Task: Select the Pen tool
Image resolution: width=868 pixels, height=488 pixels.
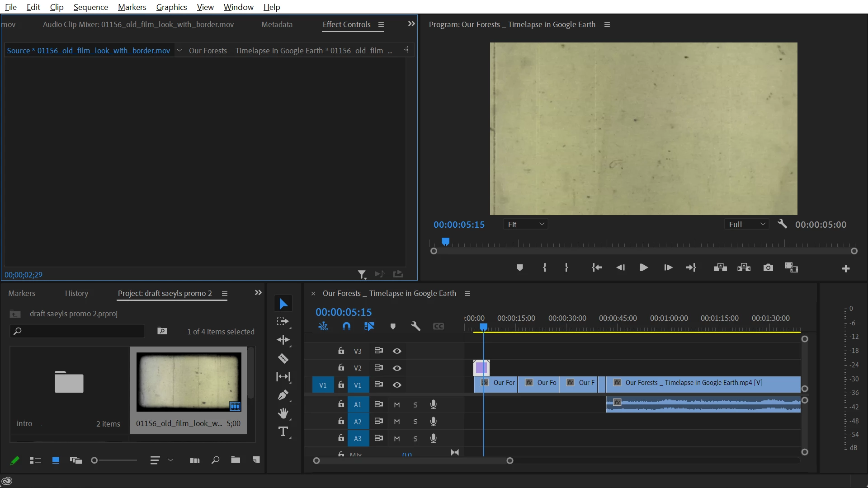Action: pos(283,395)
